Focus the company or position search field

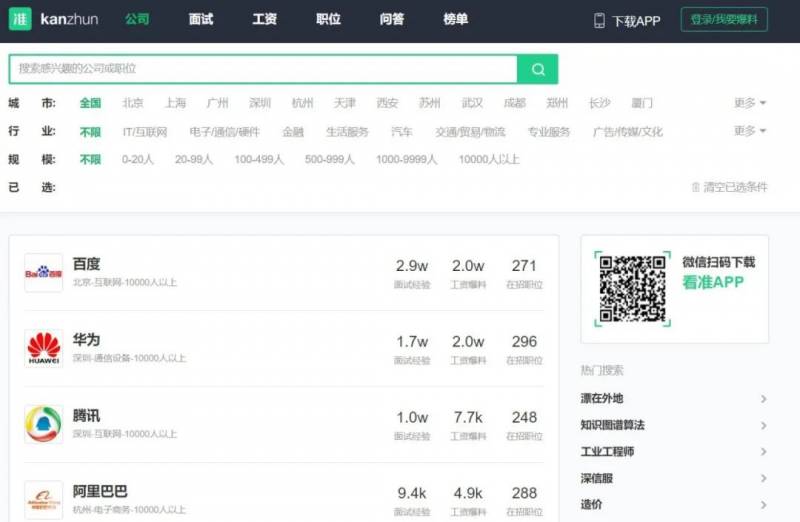[x=263, y=69]
